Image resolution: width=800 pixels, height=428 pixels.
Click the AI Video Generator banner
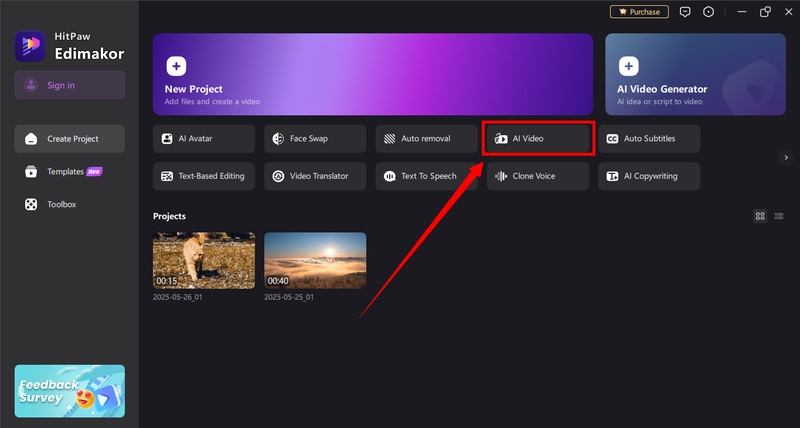click(695, 74)
